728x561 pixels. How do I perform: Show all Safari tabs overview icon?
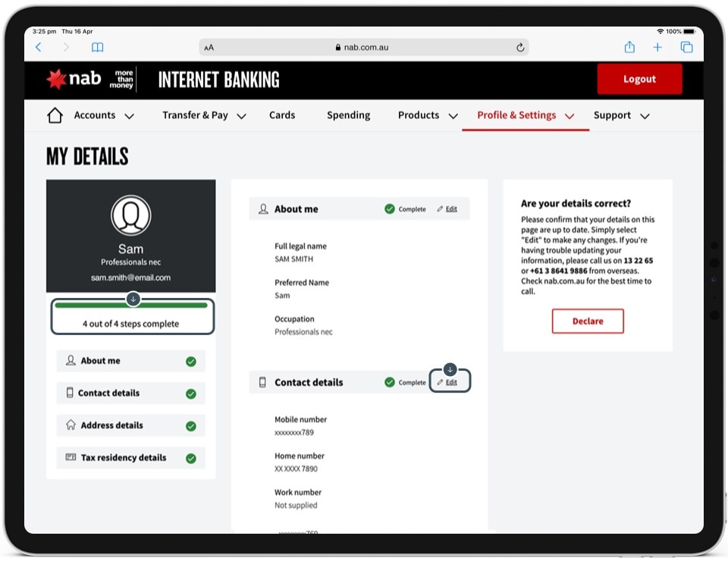[x=686, y=47]
